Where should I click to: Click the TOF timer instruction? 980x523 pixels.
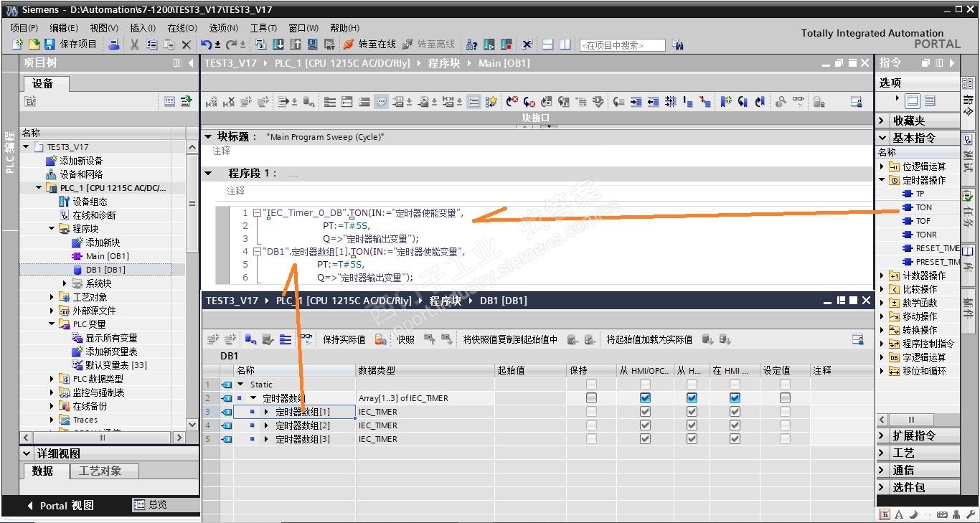(x=923, y=221)
